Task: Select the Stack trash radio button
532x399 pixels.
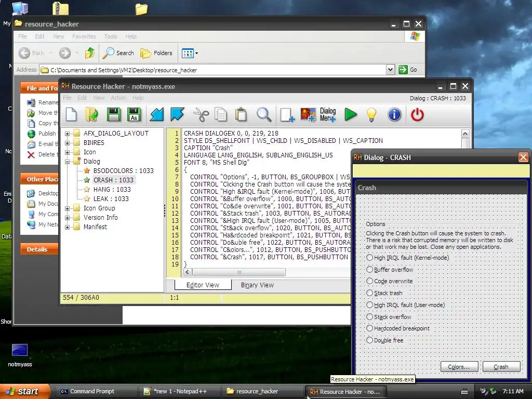Action: 369,293
